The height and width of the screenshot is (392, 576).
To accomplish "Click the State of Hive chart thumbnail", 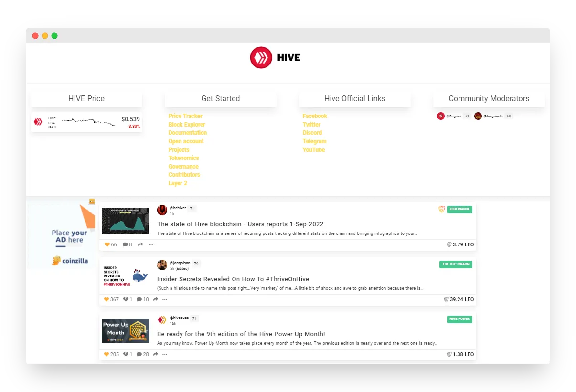I will click(x=126, y=221).
